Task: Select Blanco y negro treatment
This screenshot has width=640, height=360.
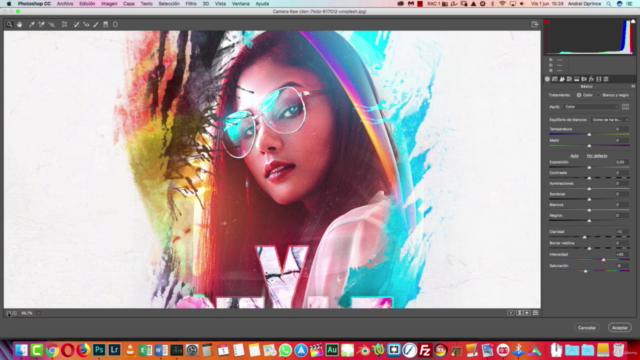Action: point(613,95)
